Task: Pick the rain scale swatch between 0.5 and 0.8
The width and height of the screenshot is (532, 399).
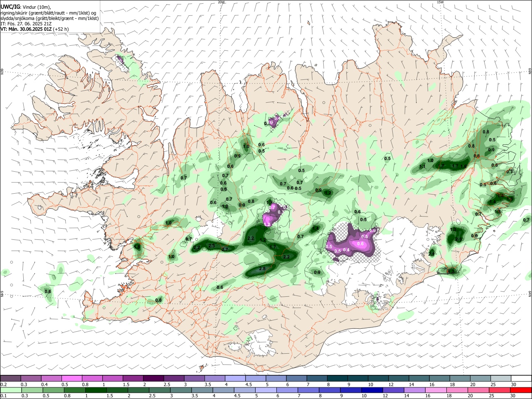Action: pos(54,390)
